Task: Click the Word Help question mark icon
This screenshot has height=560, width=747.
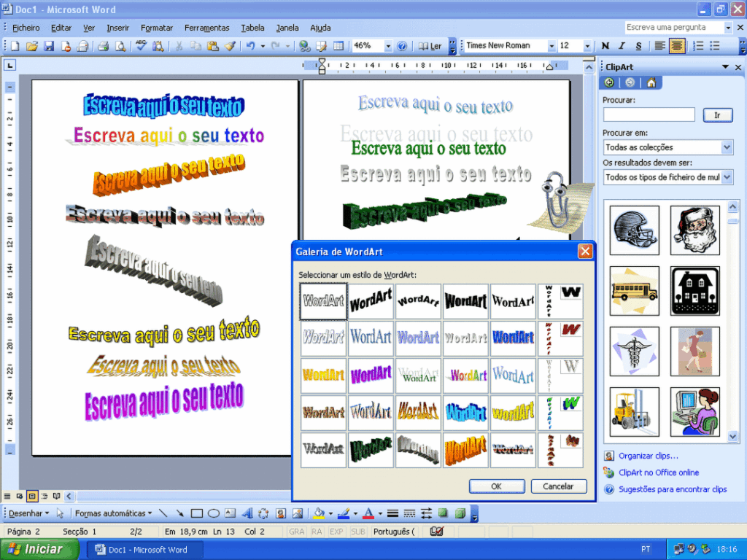Action: [402, 46]
